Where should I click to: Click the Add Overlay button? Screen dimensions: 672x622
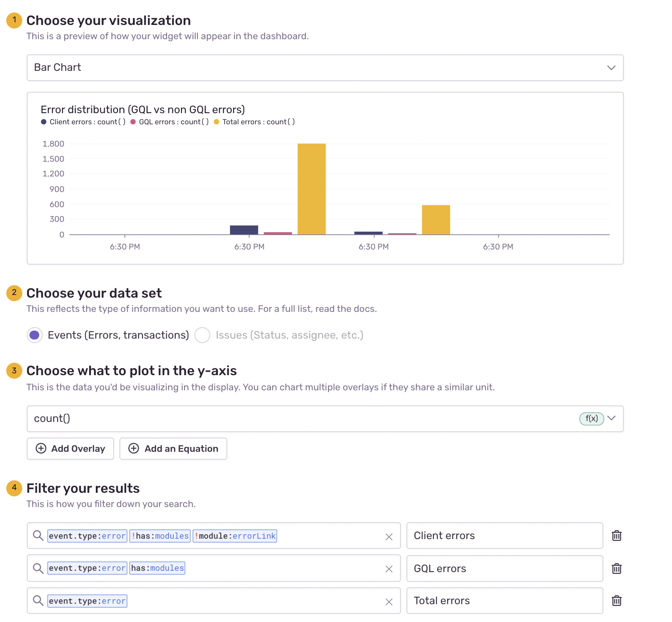[x=70, y=449]
